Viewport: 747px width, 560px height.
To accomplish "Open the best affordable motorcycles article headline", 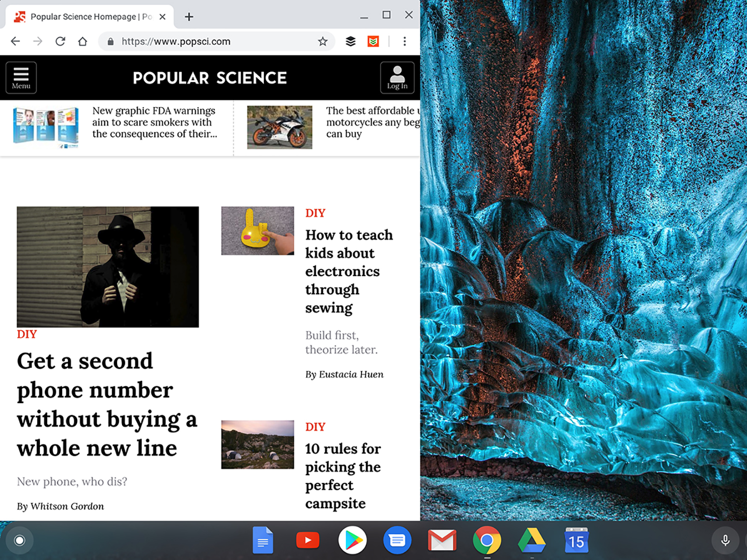I will tap(373, 122).
